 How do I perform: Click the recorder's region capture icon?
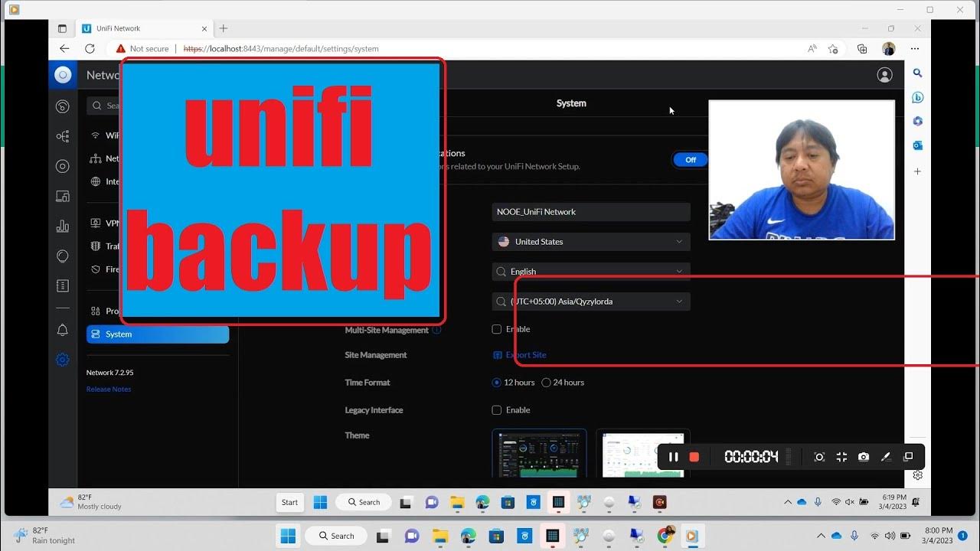coord(819,457)
